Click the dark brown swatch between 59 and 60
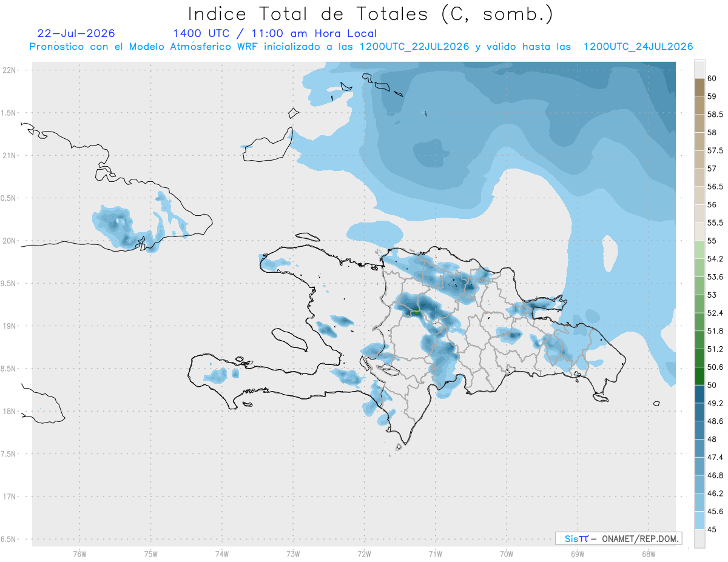This screenshot has height=562, width=728. [x=699, y=87]
